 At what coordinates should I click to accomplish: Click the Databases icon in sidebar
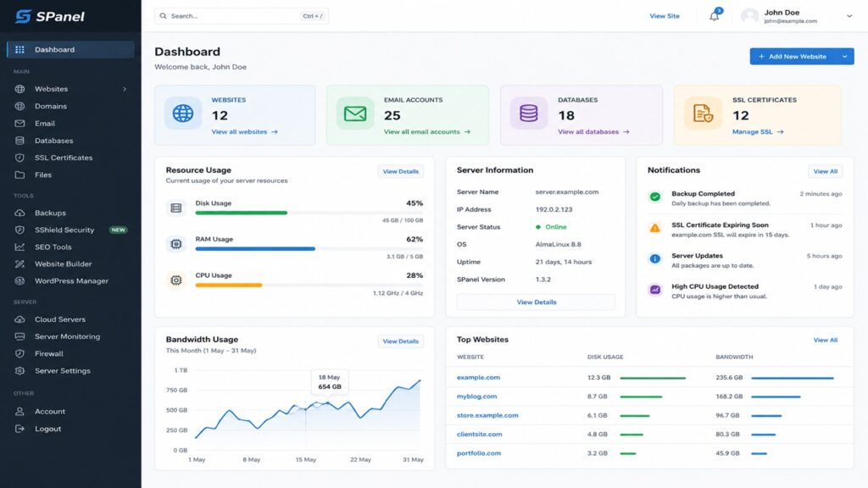[20, 141]
